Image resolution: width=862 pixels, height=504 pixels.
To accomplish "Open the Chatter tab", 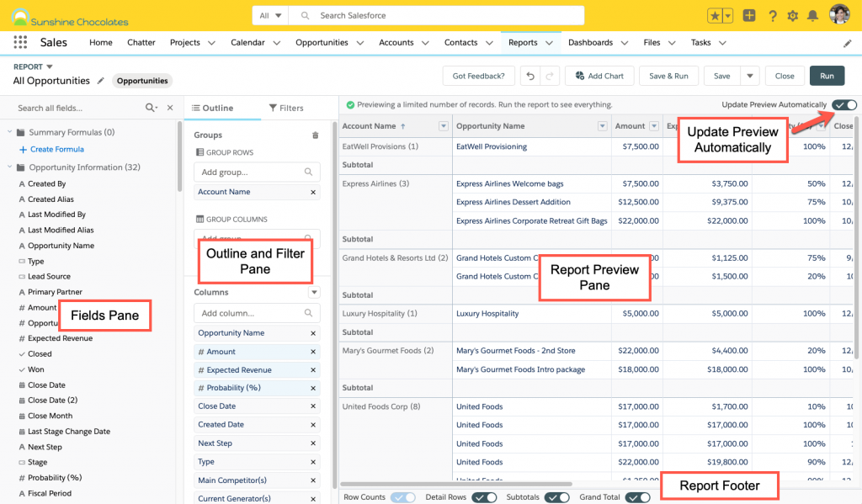I will coord(141,42).
